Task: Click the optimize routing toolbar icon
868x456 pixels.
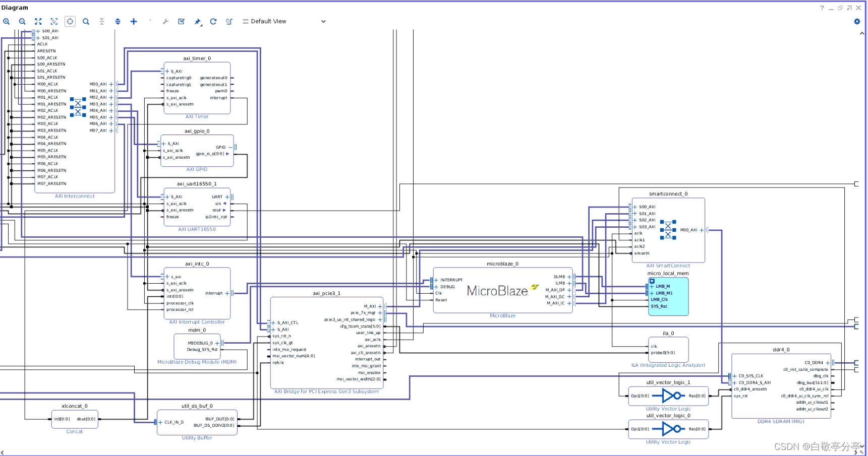Action: (x=229, y=21)
